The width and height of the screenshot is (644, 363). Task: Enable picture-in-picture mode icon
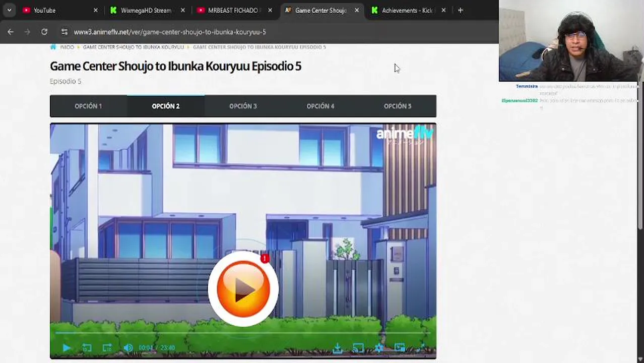click(x=400, y=347)
